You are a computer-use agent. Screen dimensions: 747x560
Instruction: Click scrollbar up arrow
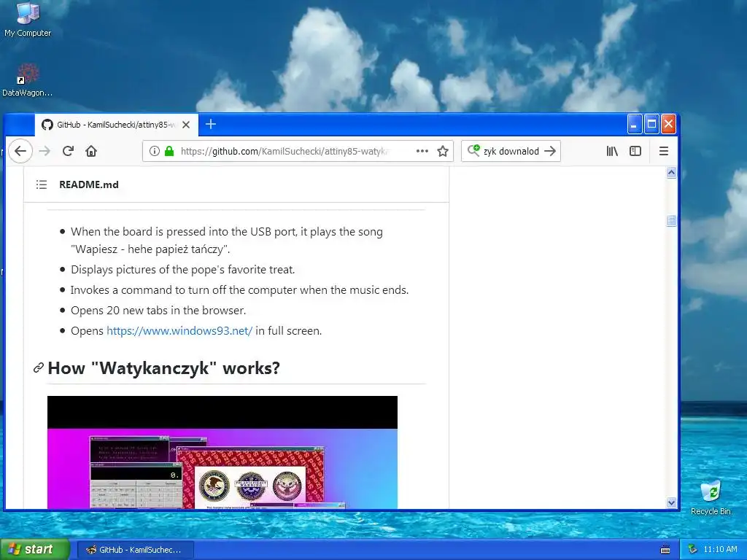[671, 172]
